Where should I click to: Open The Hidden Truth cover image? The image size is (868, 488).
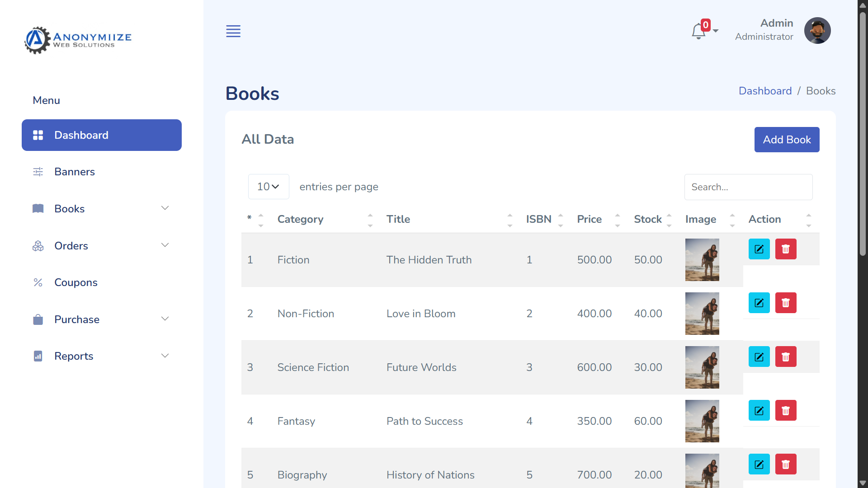tap(702, 260)
